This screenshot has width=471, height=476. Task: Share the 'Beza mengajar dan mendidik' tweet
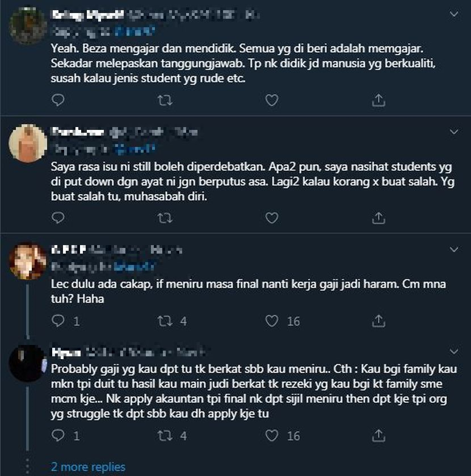(379, 100)
